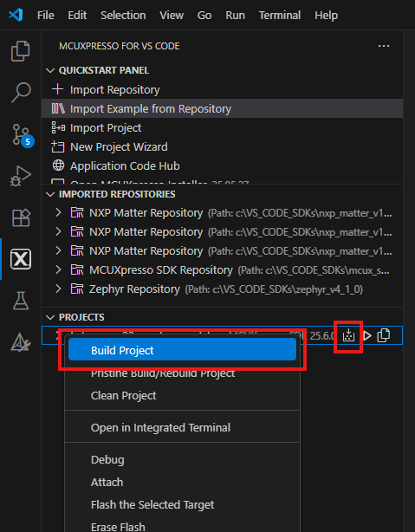Click the globe icon beside Application Code Hub
Screen dimensions: 415x532
click(x=58, y=165)
